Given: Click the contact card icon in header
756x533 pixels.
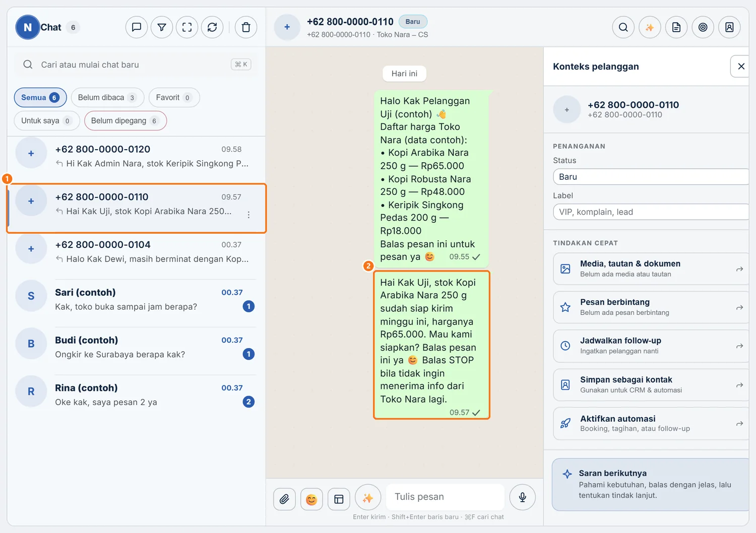Looking at the screenshot, I should pyautogui.click(x=729, y=27).
